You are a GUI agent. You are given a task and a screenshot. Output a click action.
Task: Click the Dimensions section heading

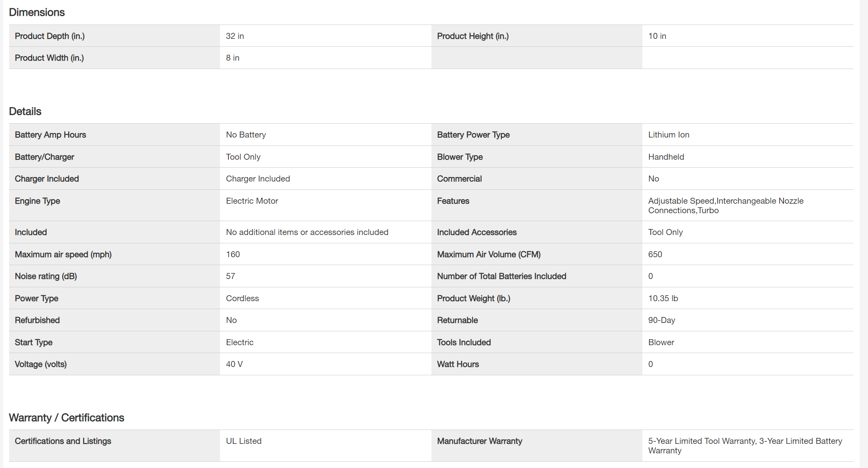point(36,12)
